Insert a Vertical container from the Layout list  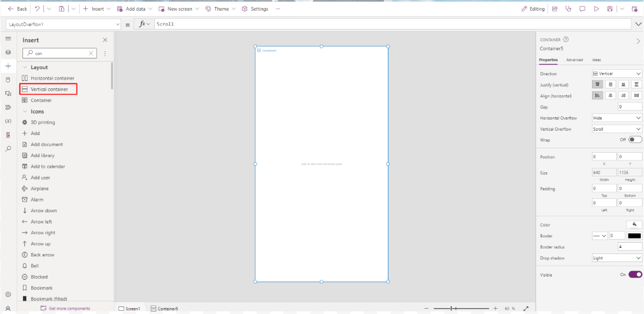pyautogui.click(x=48, y=89)
